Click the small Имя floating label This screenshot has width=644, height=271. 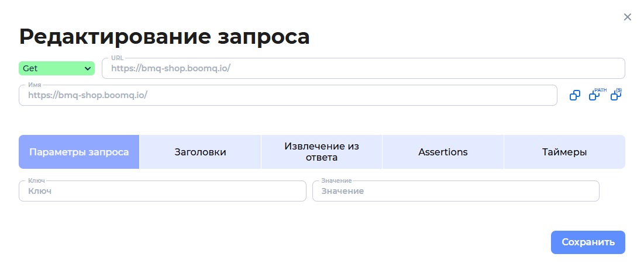click(35, 85)
